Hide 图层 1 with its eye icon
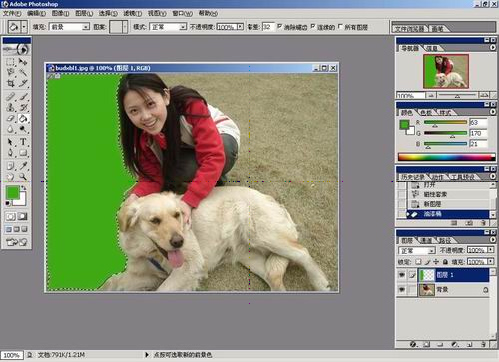Screen dimensions: 499x362 [402, 275]
